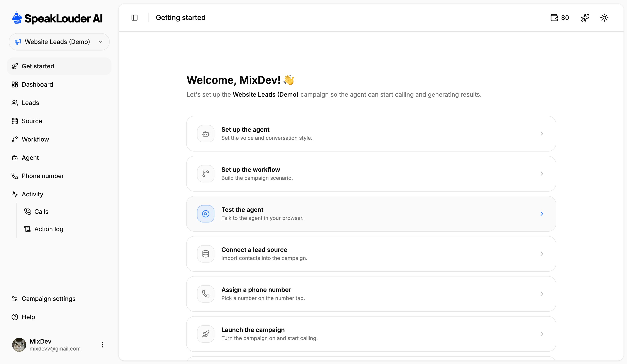Open the user menu three dots

[103, 345]
